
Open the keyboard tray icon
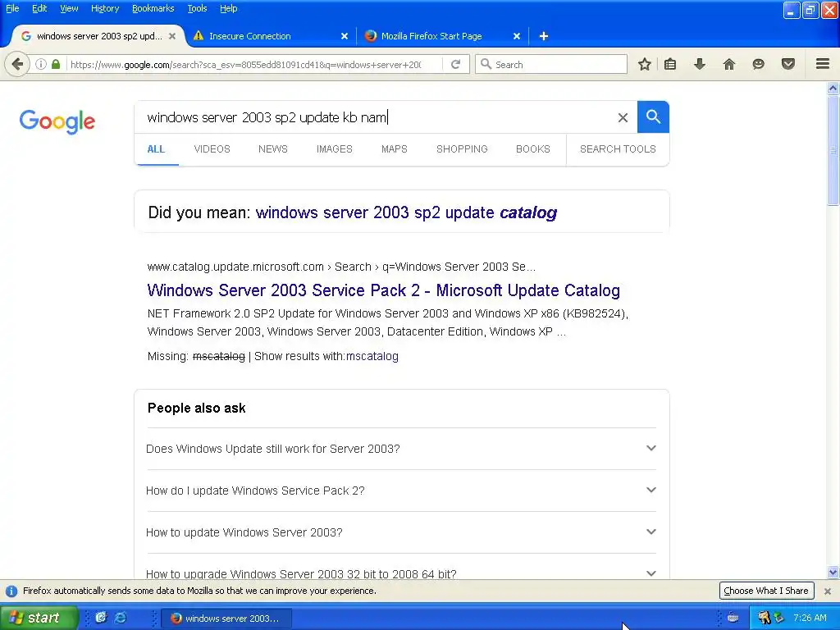pos(733,618)
